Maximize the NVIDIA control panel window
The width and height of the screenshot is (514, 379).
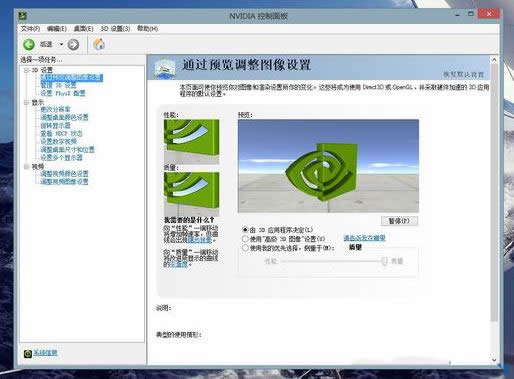point(471,14)
